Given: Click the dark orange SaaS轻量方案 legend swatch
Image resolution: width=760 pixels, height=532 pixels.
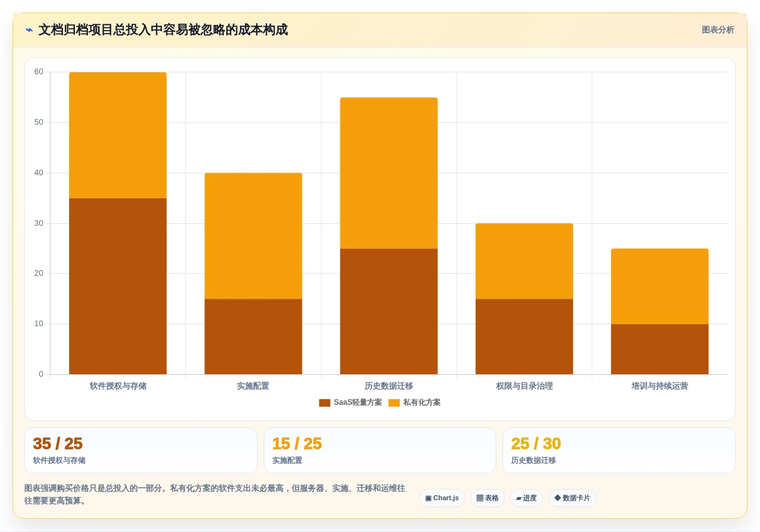Looking at the screenshot, I should pos(325,403).
